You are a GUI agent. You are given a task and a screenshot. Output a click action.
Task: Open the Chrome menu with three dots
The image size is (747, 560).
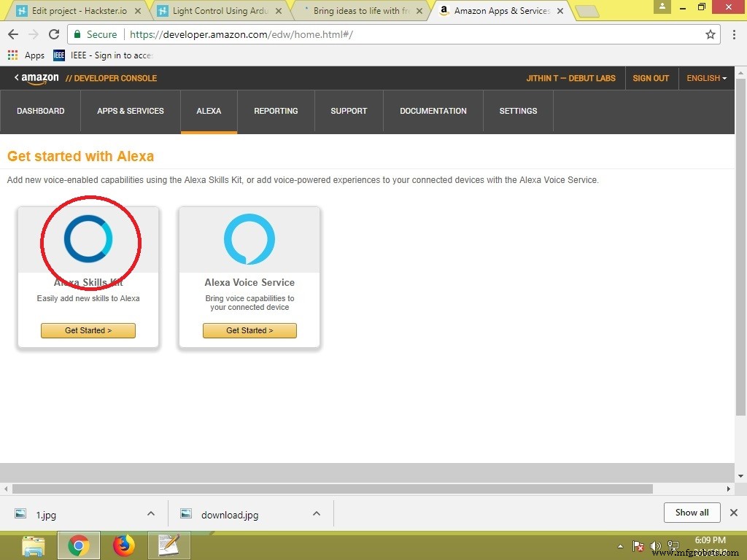(733, 34)
